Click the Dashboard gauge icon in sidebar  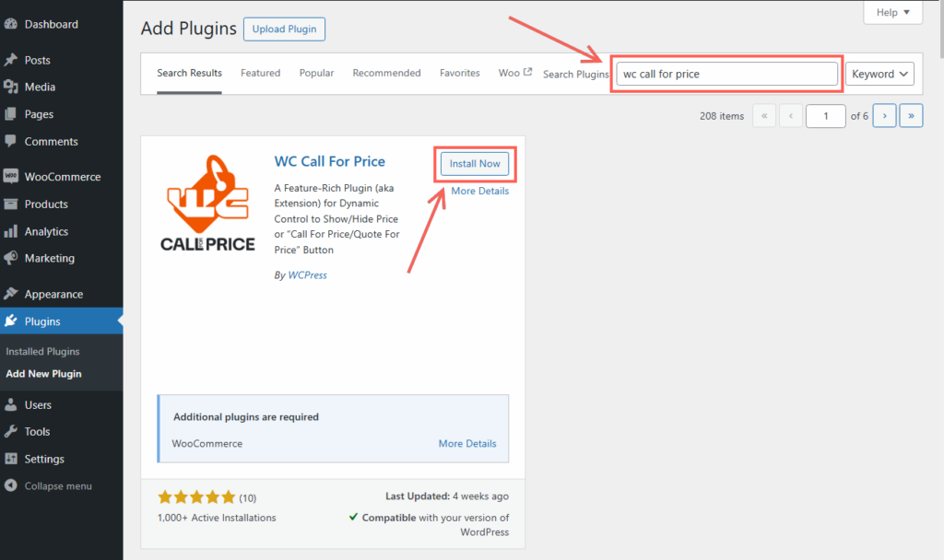click(11, 24)
